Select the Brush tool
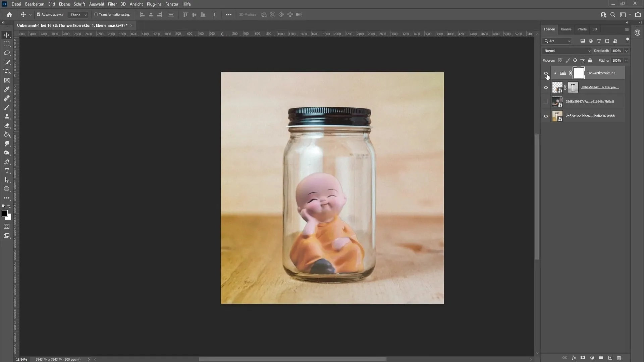This screenshot has height=362, width=644. (x=7, y=107)
